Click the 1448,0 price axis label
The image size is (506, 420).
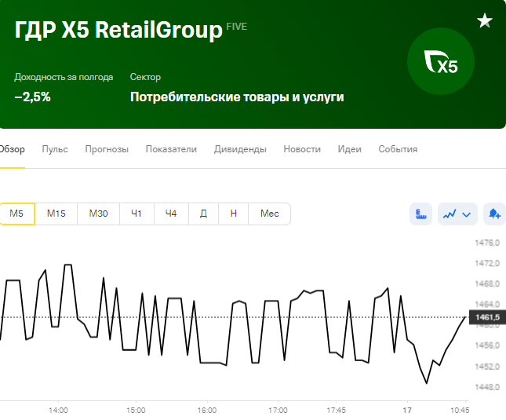click(487, 387)
